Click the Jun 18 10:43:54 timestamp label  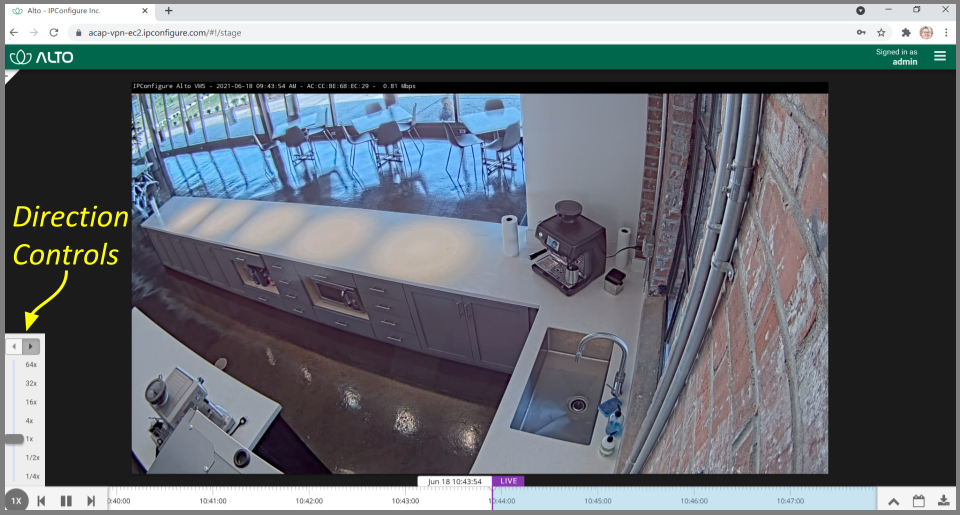[x=455, y=481]
